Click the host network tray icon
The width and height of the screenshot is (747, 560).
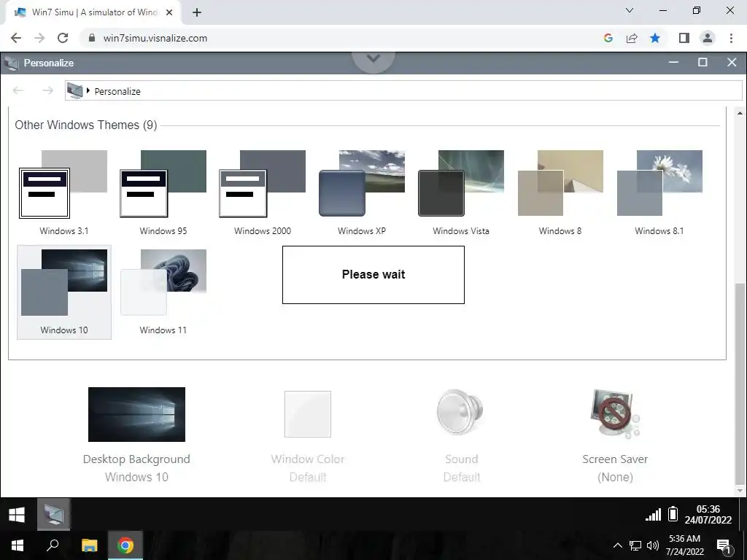[x=635, y=545]
